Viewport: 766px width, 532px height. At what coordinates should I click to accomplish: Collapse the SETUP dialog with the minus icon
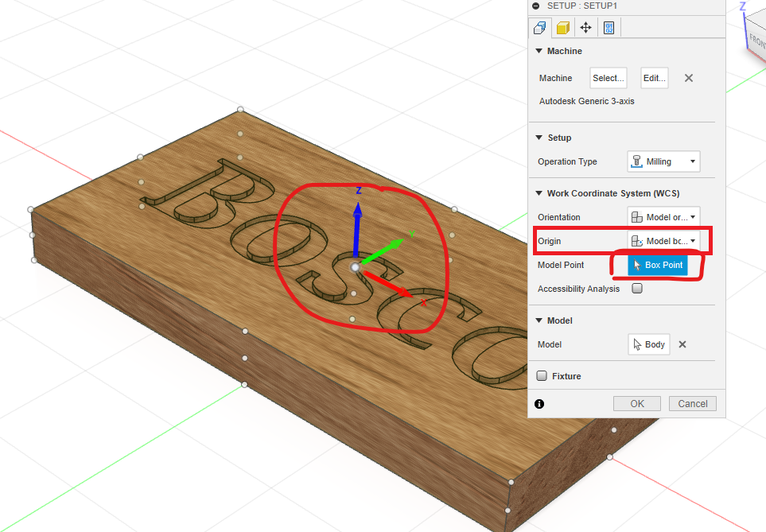[536, 6]
